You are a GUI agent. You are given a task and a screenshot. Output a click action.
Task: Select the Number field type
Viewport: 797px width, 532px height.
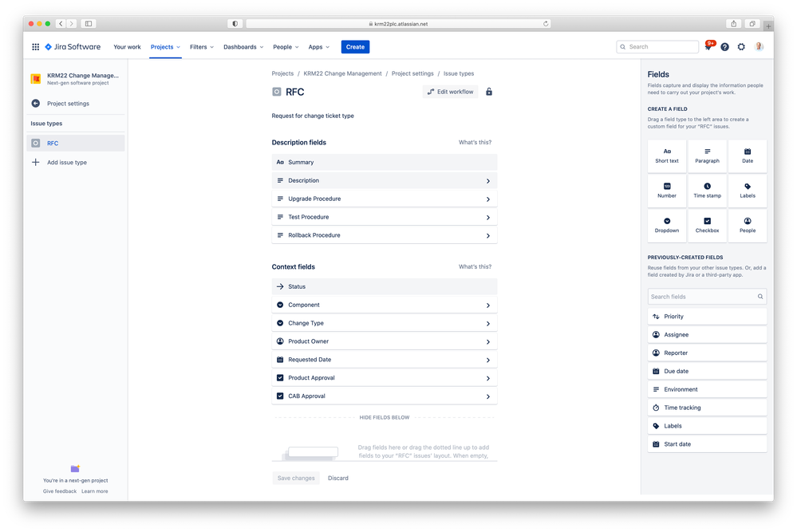[x=667, y=191]
